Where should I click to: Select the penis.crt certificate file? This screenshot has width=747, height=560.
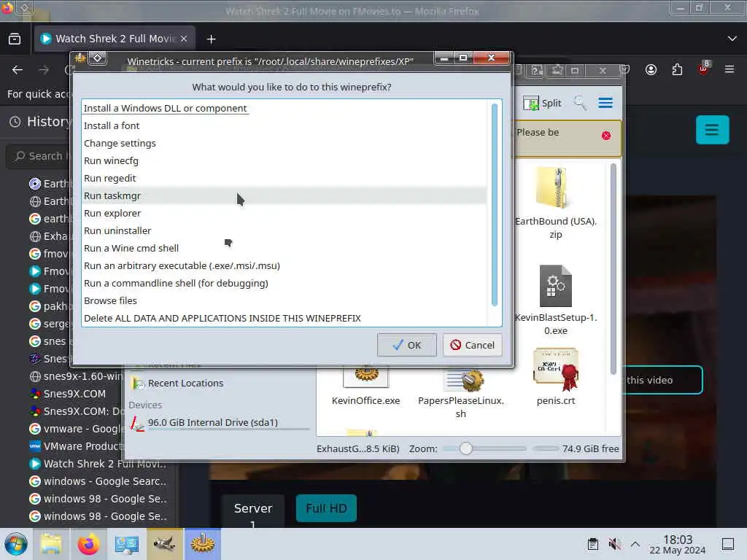[x=555, y=377]
